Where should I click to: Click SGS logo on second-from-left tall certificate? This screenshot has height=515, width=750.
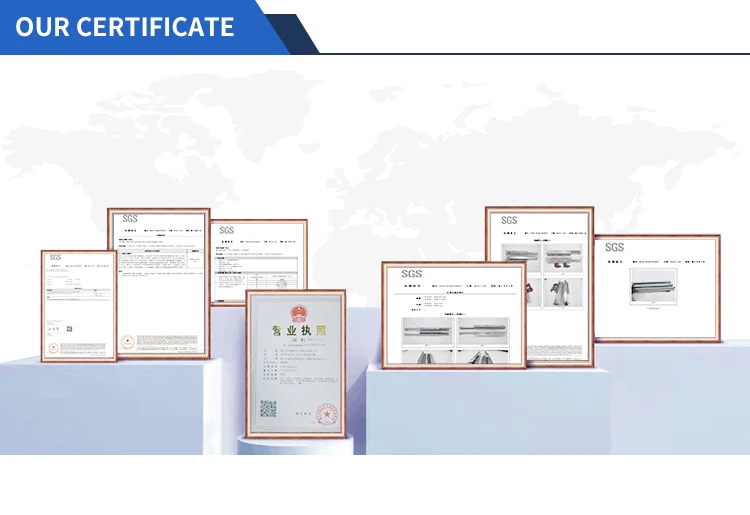point(130,218)
